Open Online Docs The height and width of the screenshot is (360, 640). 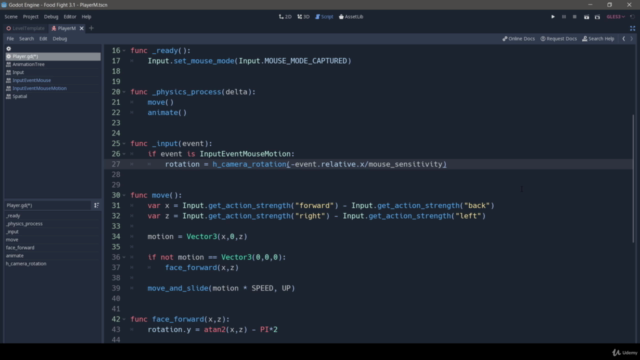coord(518,39)
